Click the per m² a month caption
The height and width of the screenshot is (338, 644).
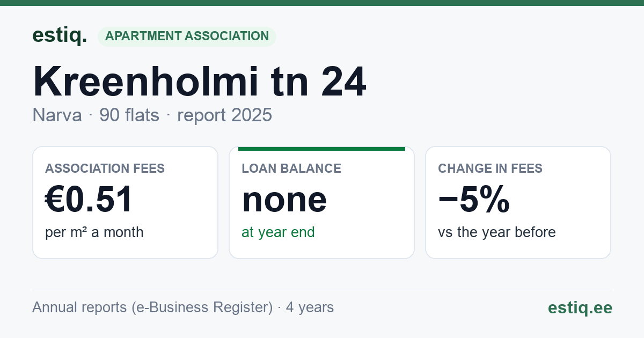[94, 232]
